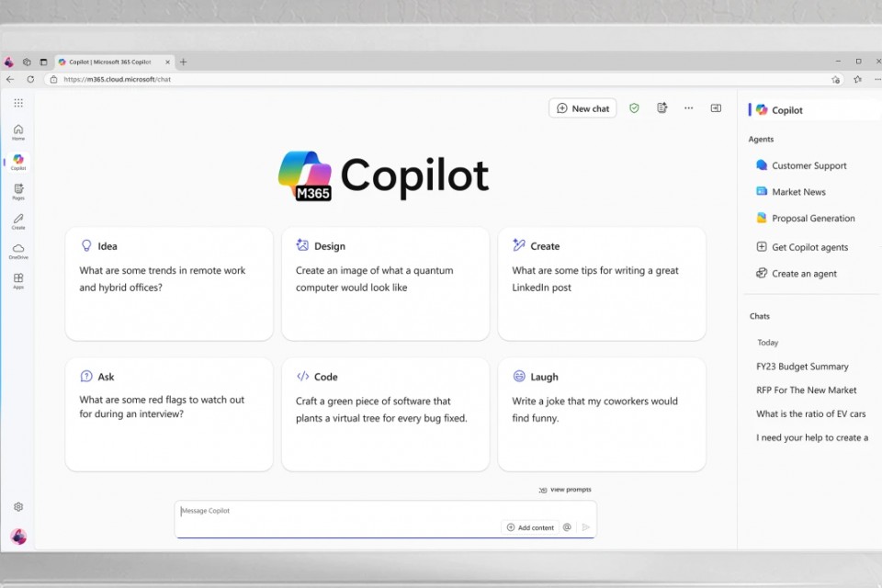Reload the page with refresh icon
Screen dimensions: 882x588
30,79
